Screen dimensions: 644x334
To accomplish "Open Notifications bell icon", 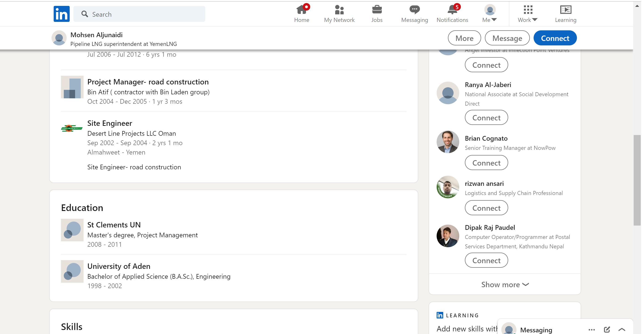I will (452, 10).
